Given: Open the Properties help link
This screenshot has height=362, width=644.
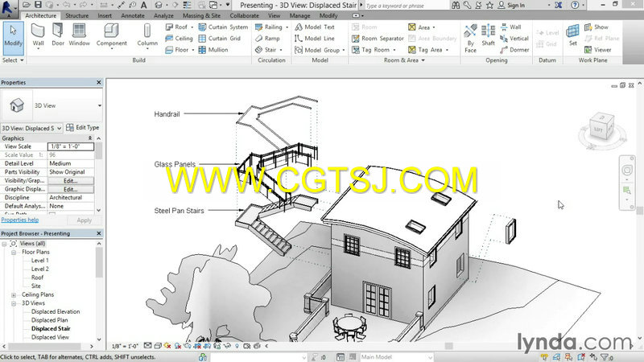Looking at the screenshot, I should (x=19, y=220).
